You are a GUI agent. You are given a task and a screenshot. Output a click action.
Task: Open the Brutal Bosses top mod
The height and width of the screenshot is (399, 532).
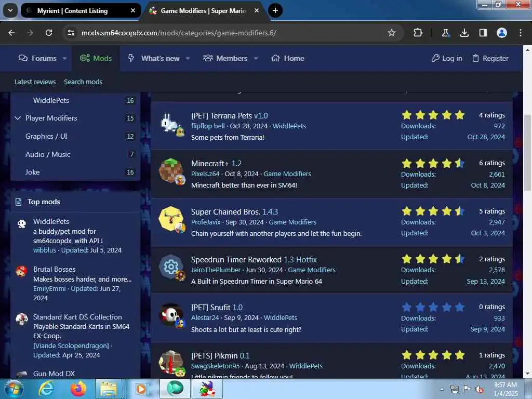tap(54, 270)
